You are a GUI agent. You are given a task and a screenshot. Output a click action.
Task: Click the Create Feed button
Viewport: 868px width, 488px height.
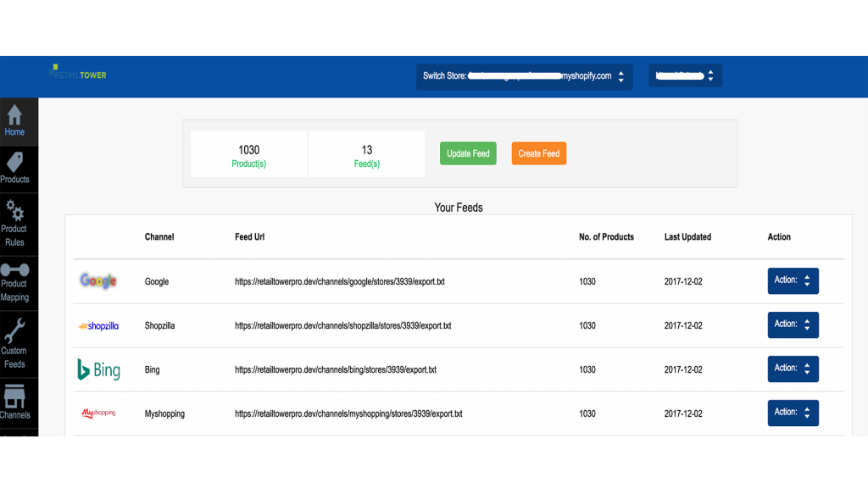(538, 153)
